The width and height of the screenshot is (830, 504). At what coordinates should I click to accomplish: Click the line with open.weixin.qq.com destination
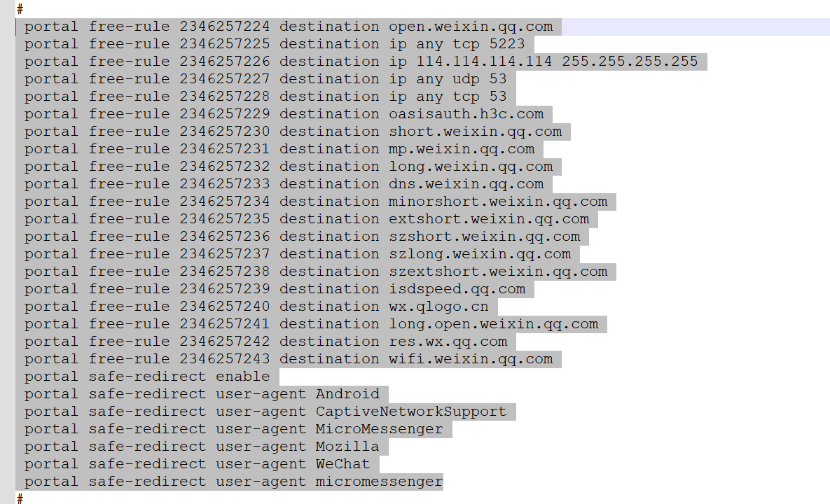point(289,27)
